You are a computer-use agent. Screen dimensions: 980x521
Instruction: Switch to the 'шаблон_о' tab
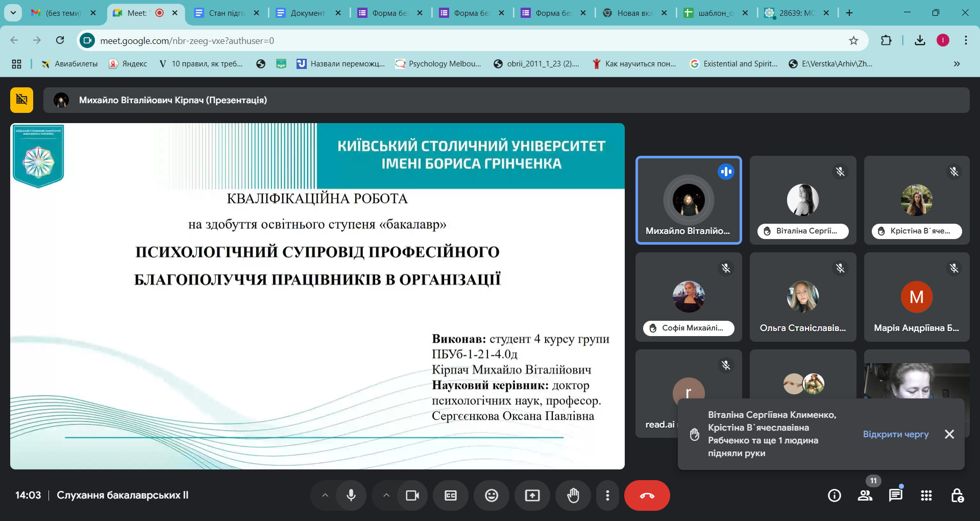coord(716,13)
